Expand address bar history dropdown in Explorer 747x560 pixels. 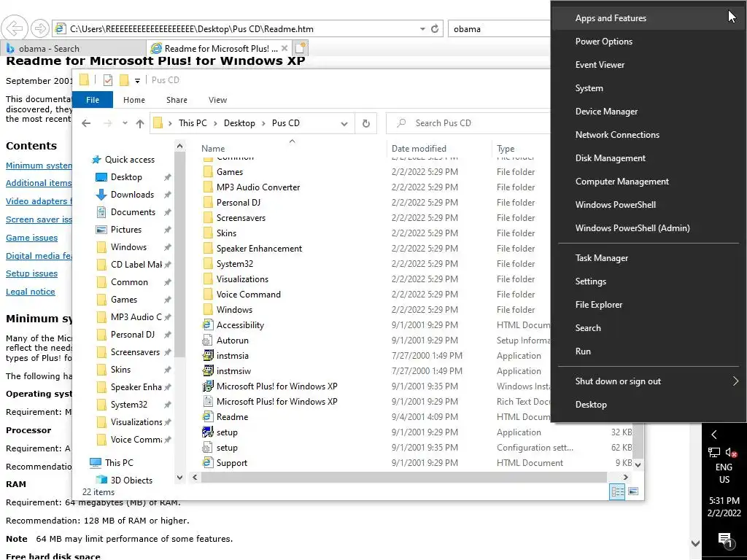344,123
